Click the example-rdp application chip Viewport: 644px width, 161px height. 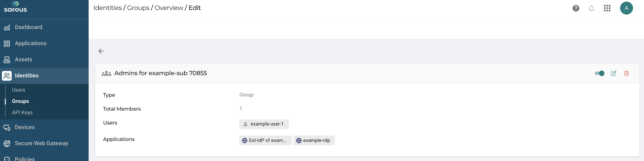[314, 140]
